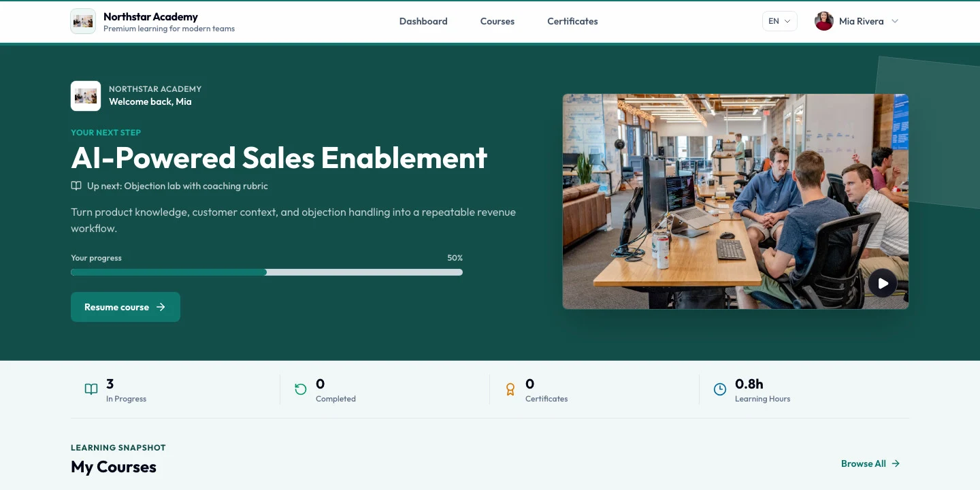Click the YOUR NEXT STEP label
The image size is (980, 490).
pos(106,133)
